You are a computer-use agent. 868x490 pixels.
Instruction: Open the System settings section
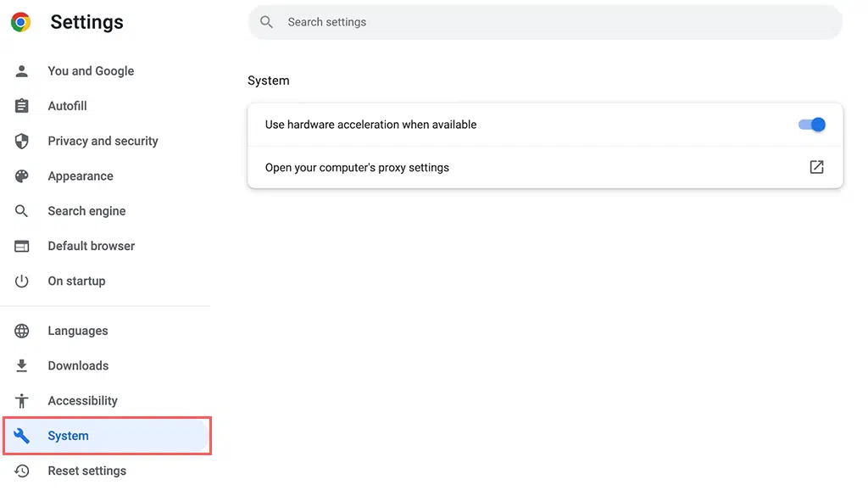pos(69,436)
